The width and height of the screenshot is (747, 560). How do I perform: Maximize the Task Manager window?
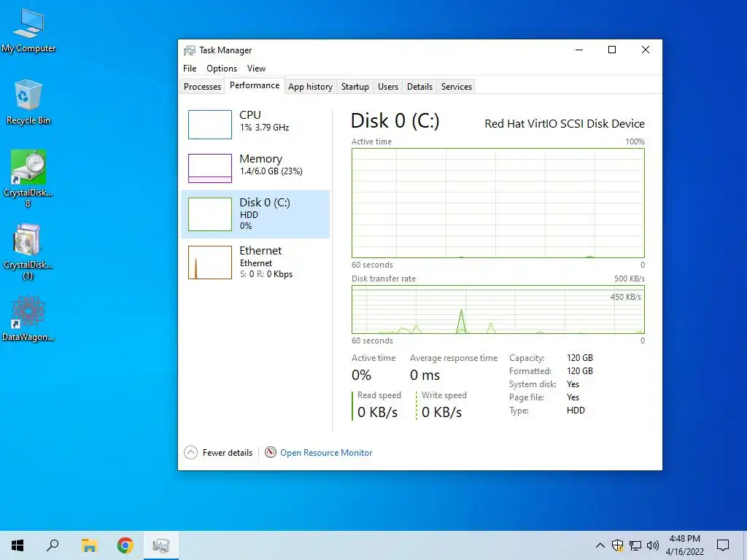pyautogui.click(x=612, y=50)
